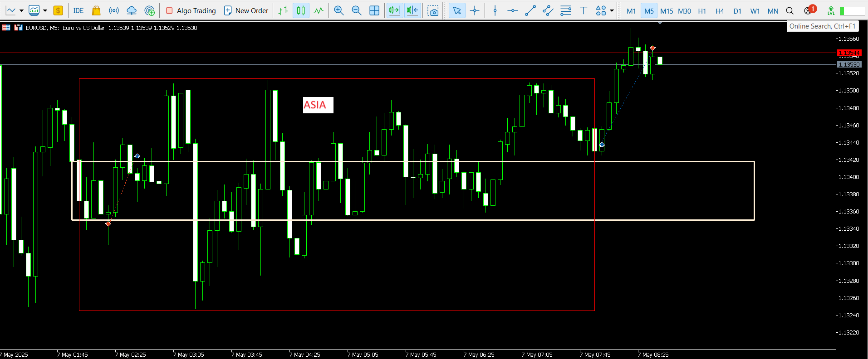Expand the indicators list dropdown arrow
The width and height of the screenshot is (868, 359).
[45, 10]
